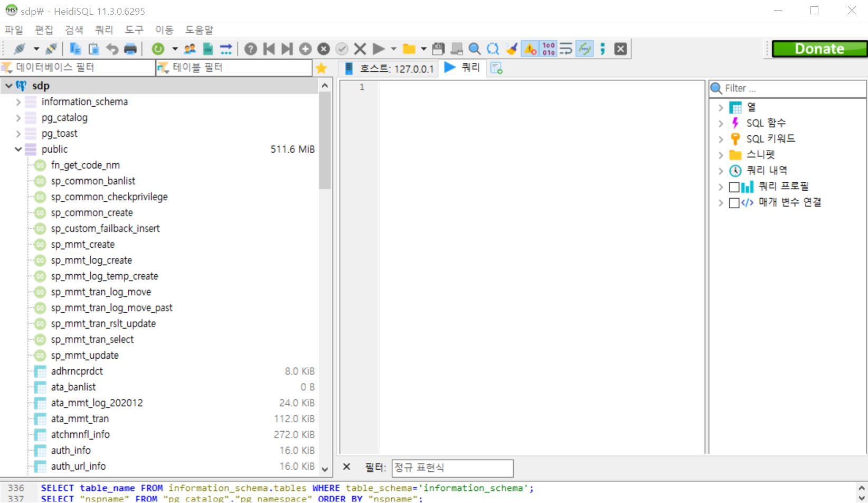This screenshot has width=868, height=503.
Task: Click the blue transfer arrows icon
Action: 226,49
